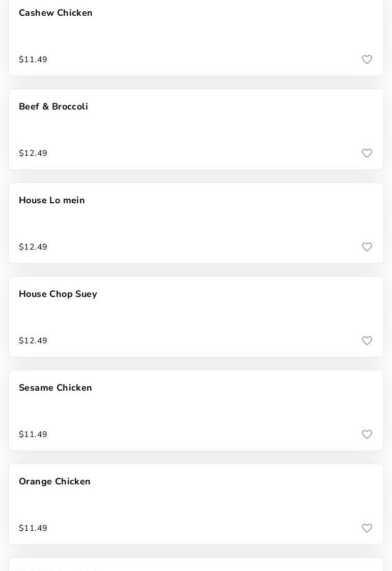Image resolution: width=392 pixels, height=571 pixels.
Task: Click the $12.49 price under Beef & Broccoli
Action: 33,153
